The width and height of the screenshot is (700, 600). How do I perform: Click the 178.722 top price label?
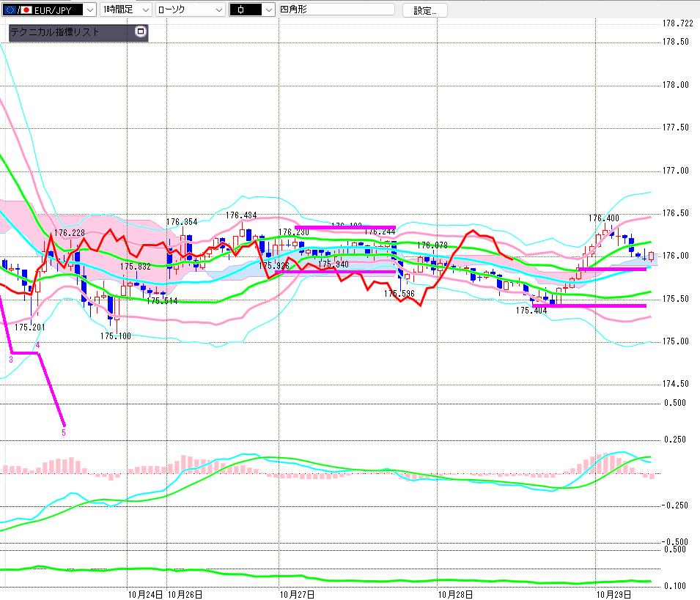[x=678, y=23]
